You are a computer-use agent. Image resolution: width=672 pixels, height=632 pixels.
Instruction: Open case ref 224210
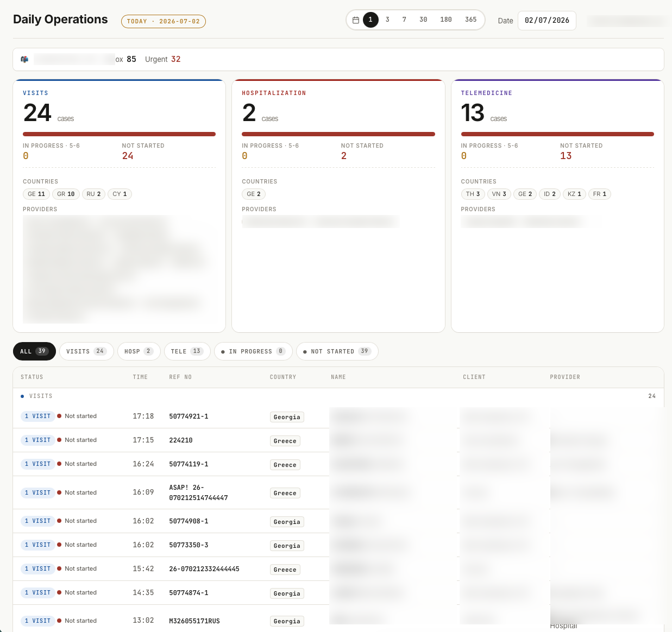(x=181, y=440)
